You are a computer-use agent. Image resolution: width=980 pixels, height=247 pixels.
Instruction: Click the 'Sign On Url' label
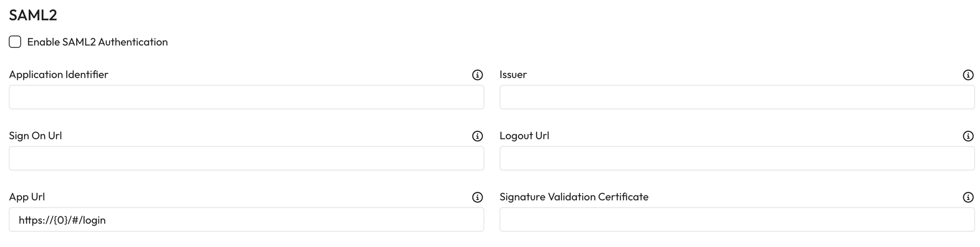[x=35, y=136]
